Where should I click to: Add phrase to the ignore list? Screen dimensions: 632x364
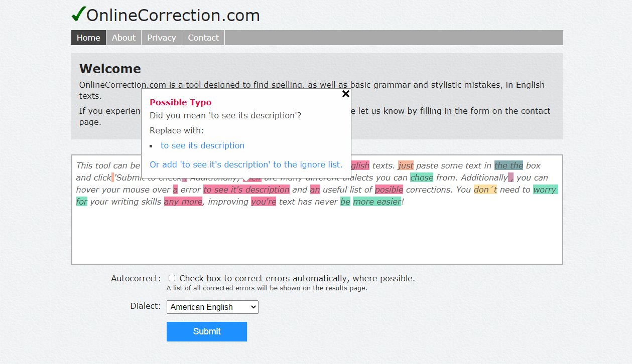pyautogui.click(x=246, y=164)
